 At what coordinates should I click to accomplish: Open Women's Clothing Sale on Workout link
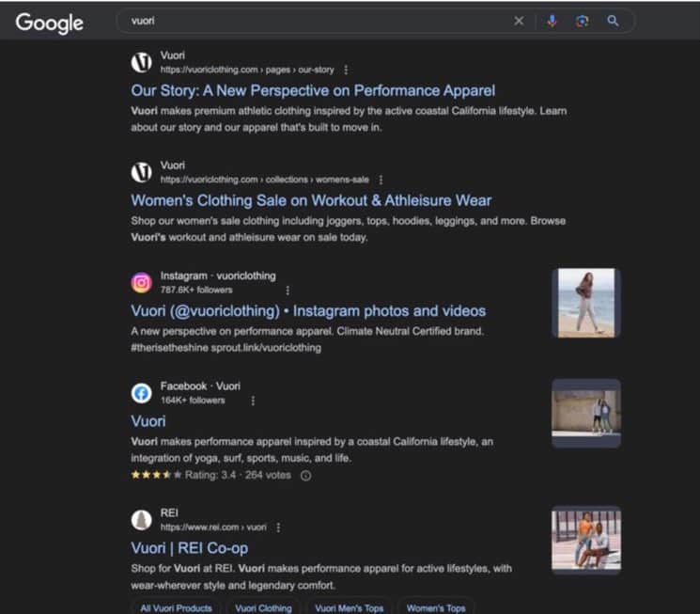click(311, 200)
